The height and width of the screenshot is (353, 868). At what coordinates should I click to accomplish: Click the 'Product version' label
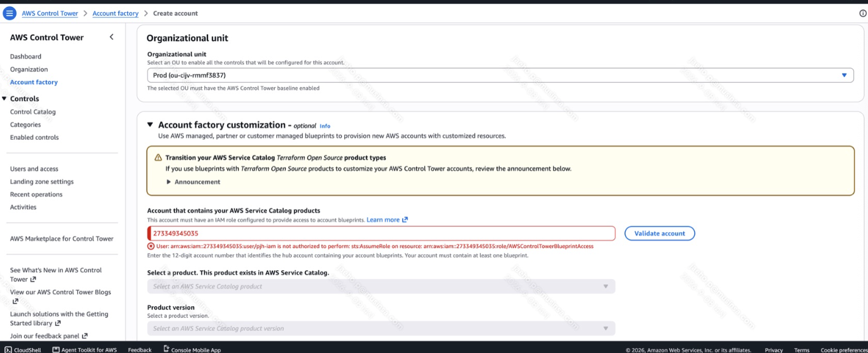coord(171,307)
